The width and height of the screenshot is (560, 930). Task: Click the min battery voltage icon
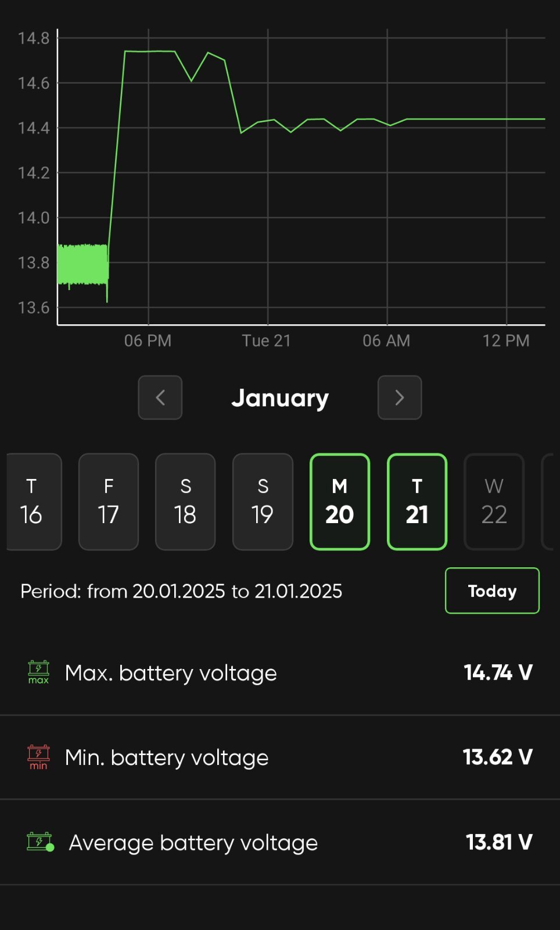38,757
